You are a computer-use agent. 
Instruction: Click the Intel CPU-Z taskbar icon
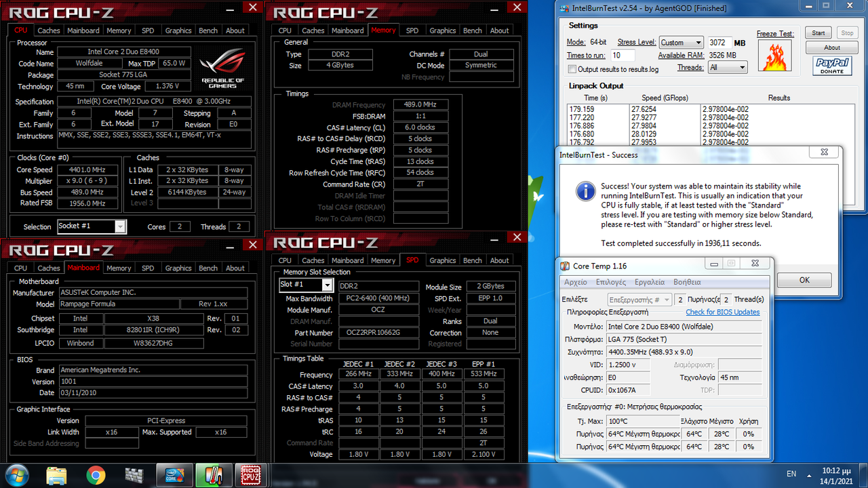coord(175,475)
